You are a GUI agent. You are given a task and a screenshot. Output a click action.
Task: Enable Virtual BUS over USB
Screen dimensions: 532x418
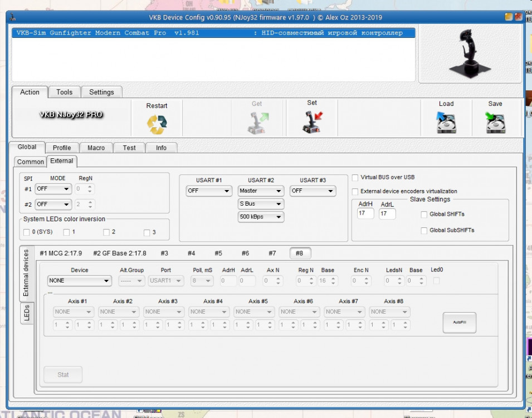[355, 178]
